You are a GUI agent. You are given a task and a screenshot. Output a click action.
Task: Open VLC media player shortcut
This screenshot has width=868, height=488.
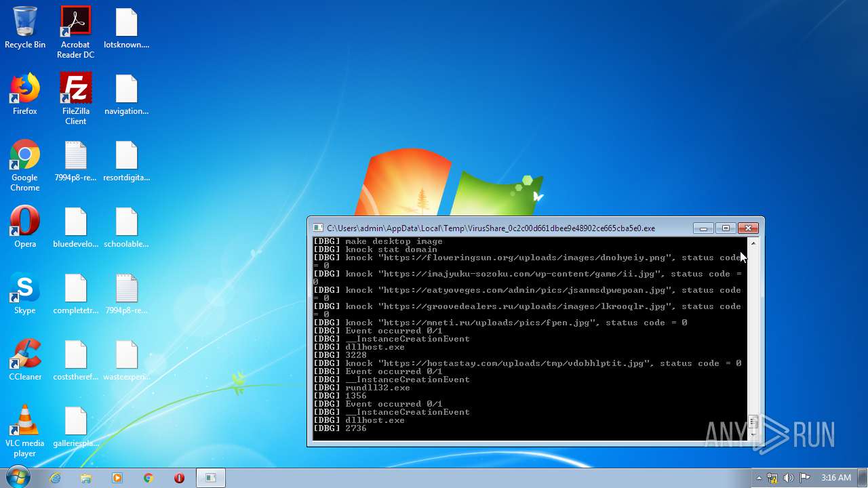coord(25,431)
